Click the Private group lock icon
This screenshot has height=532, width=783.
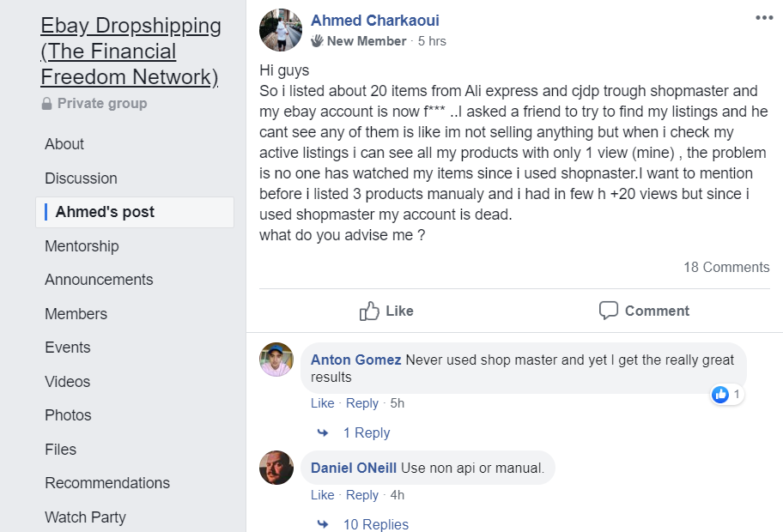pyautogui.click(x=46, y=104)
